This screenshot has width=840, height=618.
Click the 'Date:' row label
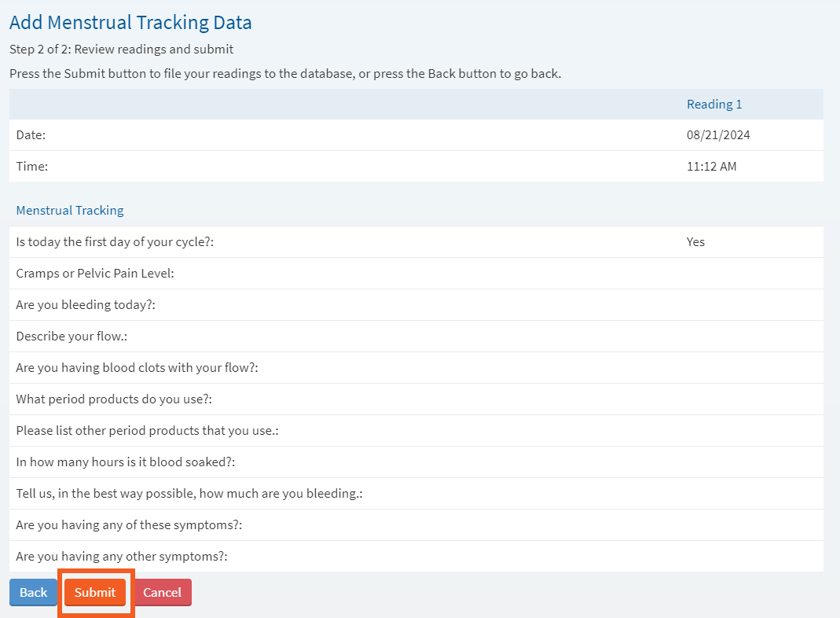click(31, 135)
